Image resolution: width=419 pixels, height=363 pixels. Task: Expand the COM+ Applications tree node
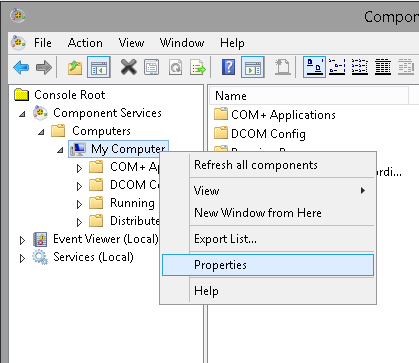tap(79, 168)
